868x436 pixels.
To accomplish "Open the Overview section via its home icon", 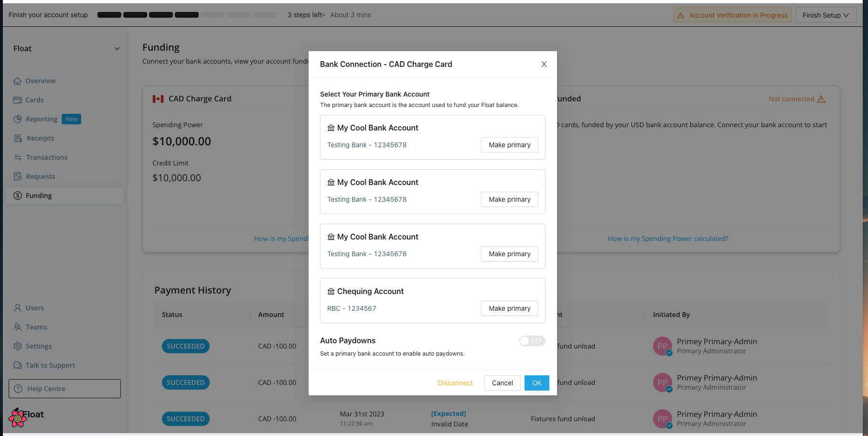I will 18,80.
